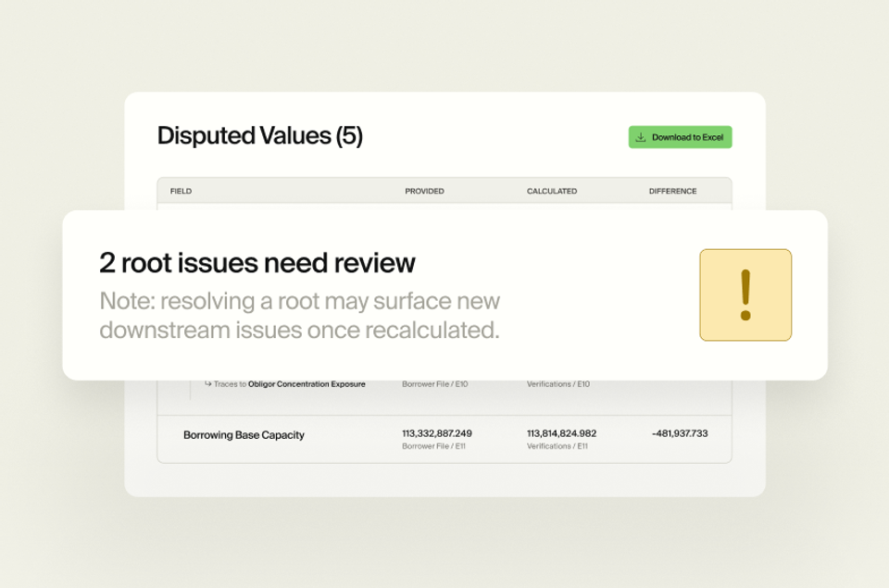Click the Verifications / E10 reference
Image resolution: width=889 pixels, height=588 pixels.
coord(557,384)
